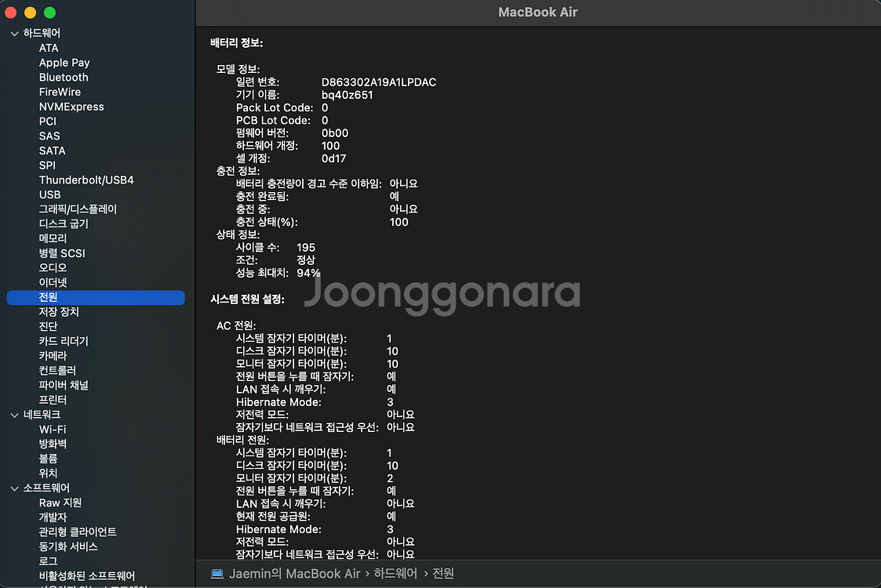The height and width of the screenshot is (588, 881).
Task: Open 로그 software item
Action: tap(49, 561)
